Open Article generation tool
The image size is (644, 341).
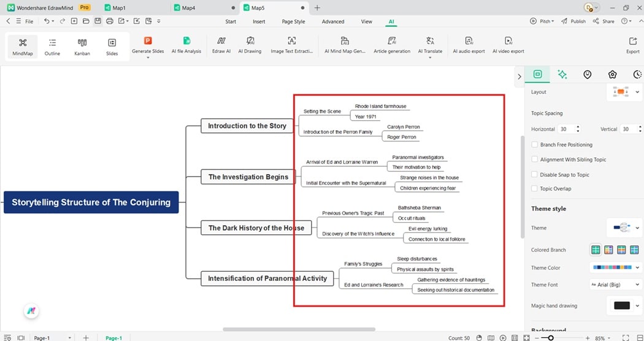pos(392,44)
